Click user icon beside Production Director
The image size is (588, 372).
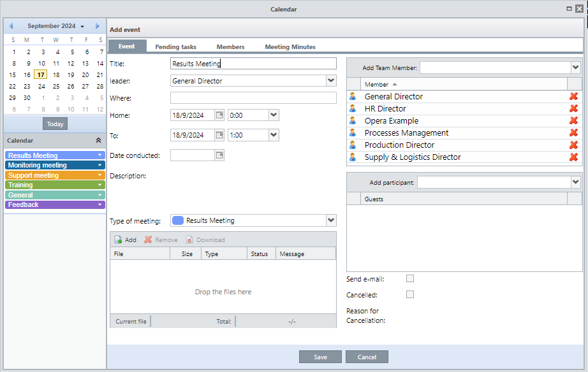[x=353, y=145]
